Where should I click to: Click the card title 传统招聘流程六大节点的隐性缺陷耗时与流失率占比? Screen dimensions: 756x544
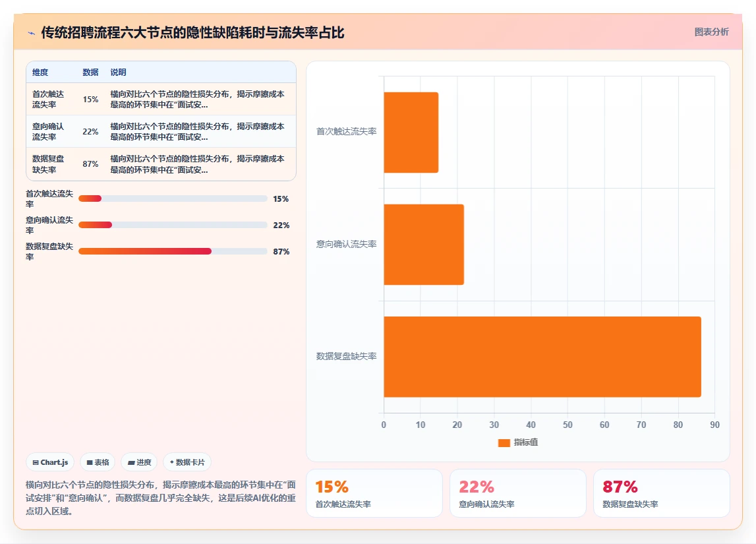coord(193,33)
